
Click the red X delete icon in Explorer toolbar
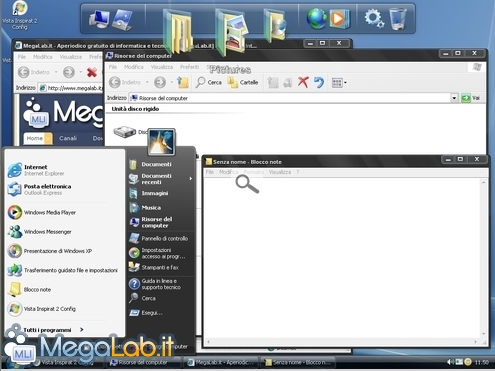coord(303,82)
